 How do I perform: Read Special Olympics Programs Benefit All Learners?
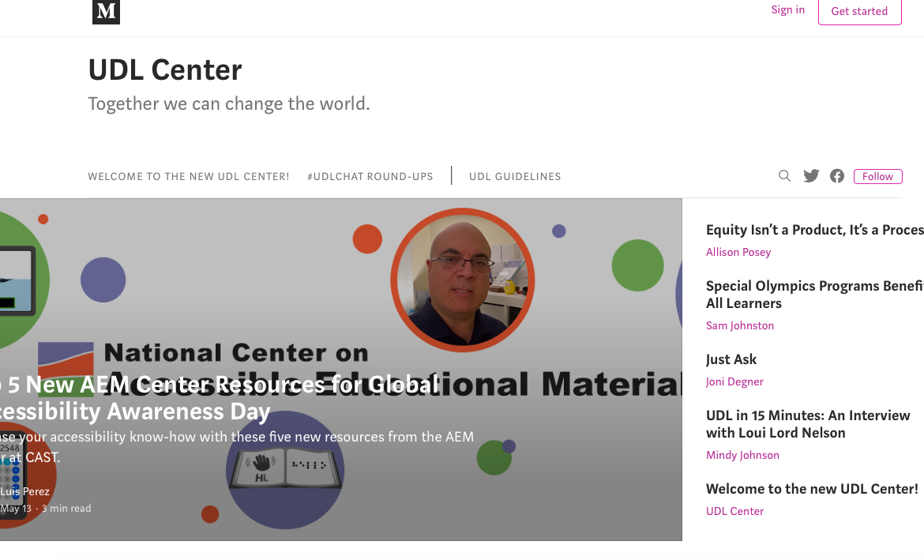tap(814, 294)
